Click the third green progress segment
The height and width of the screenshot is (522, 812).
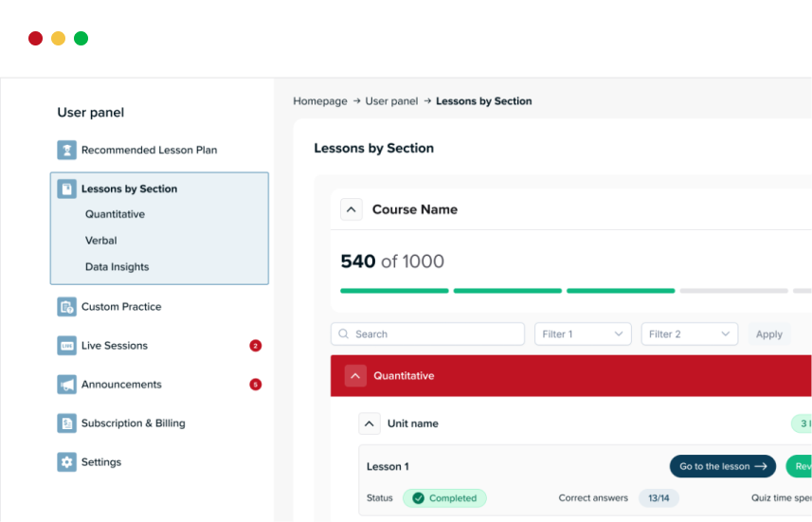click(621, 291)
